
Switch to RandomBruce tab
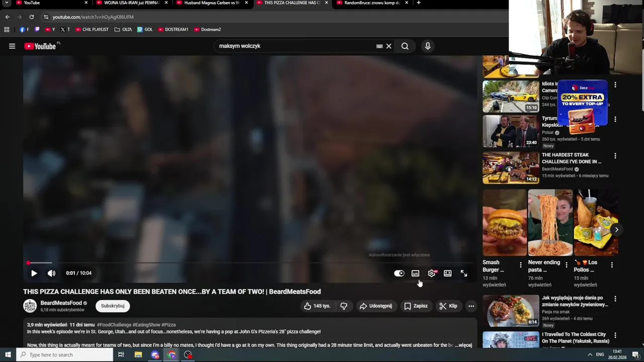click(372, 3)
